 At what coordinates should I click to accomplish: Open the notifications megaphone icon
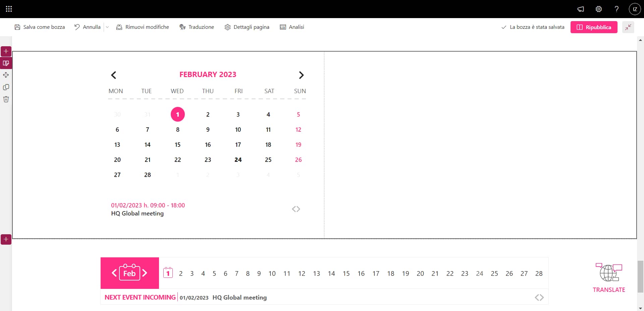(x=581, y=9)
